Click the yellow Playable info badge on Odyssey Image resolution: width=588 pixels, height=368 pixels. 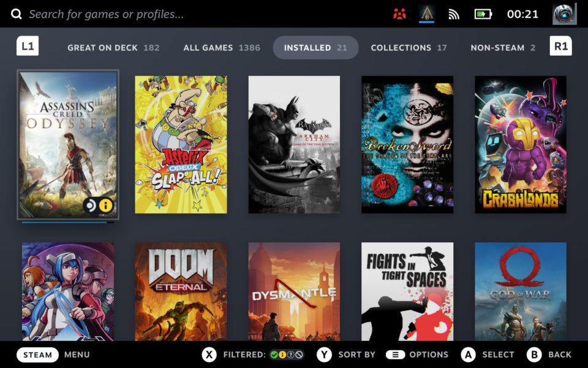coord(106,205)
